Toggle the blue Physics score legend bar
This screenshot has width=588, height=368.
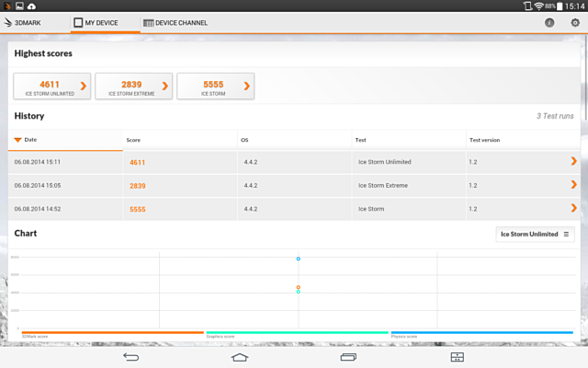481,332
